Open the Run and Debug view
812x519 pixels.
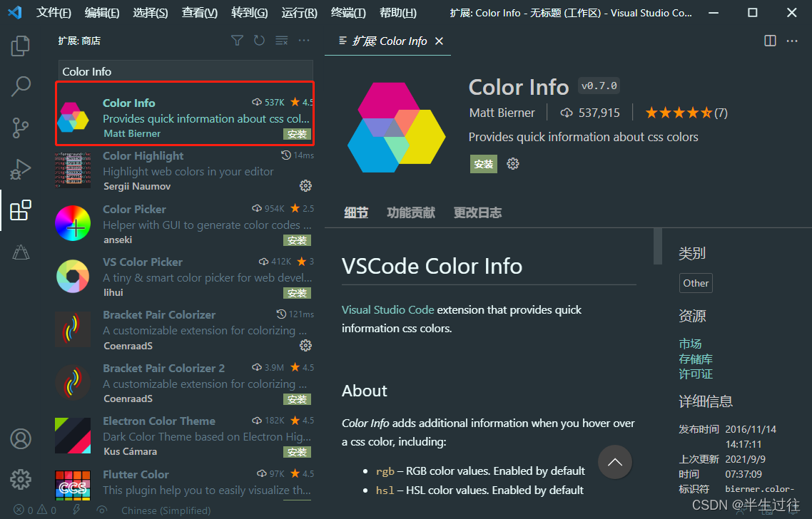click(x=21, y=169)
